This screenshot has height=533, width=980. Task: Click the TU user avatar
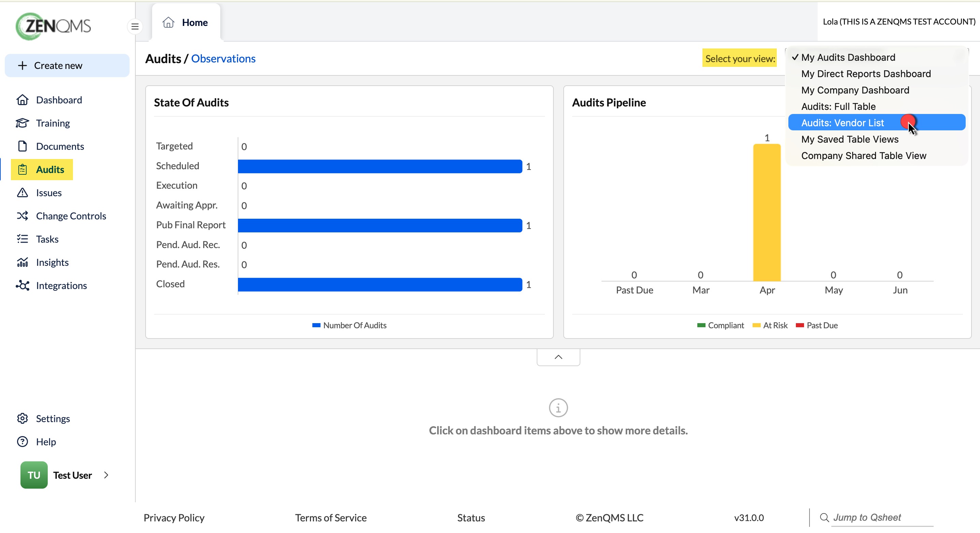click(x=34, y=475)
